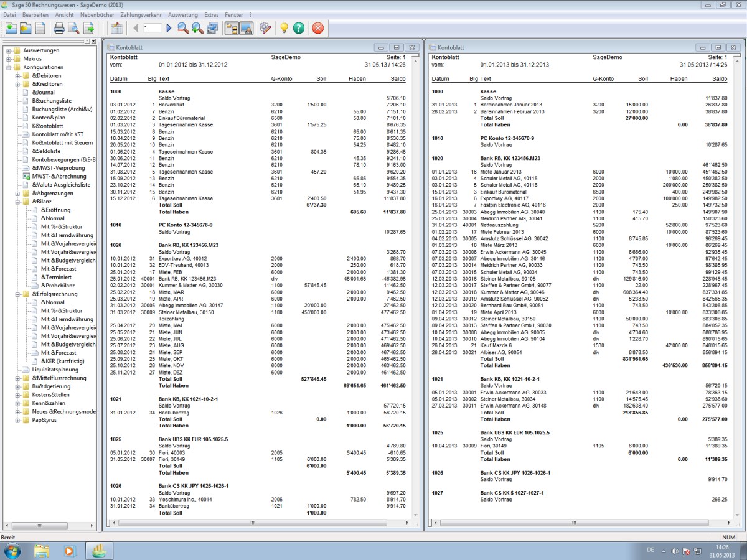The image size is (747, 560).
Task: Open the Nebenbücher menu
Action: (97, 14)
